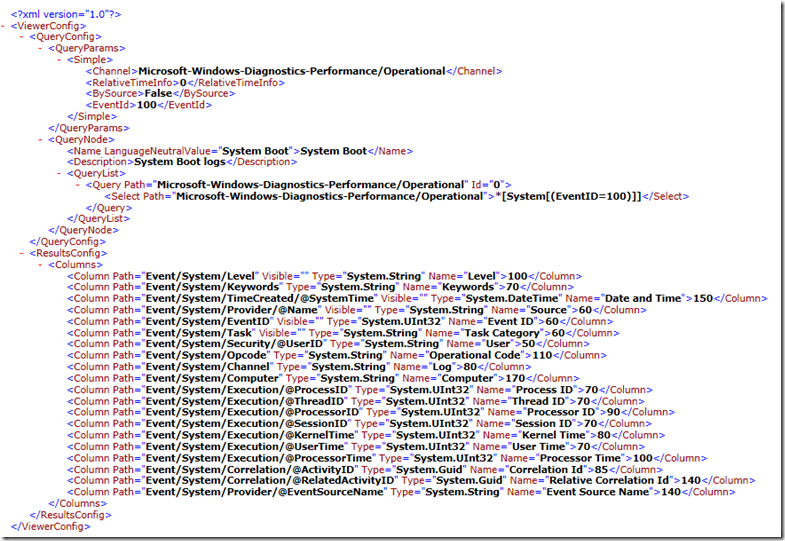Click the Name "User Time" attribute
The height and width of the screenshot is (541, 785).
[x=521, y=447]
